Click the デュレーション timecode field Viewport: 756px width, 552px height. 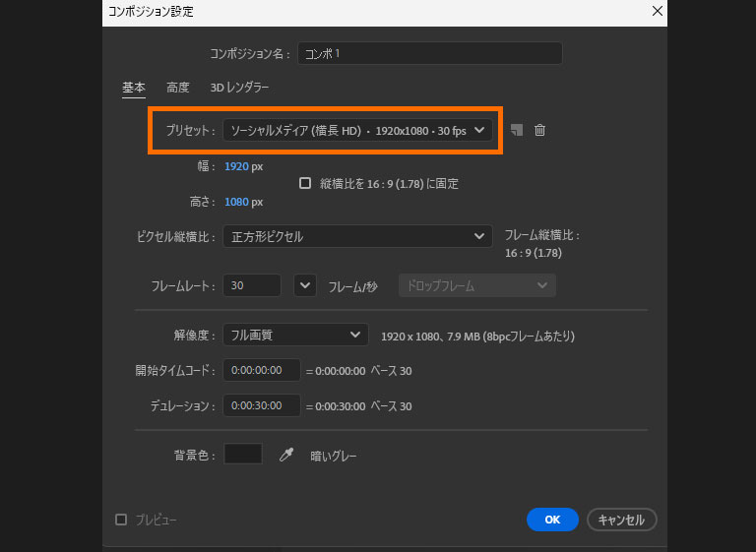[x=261, y=405]
